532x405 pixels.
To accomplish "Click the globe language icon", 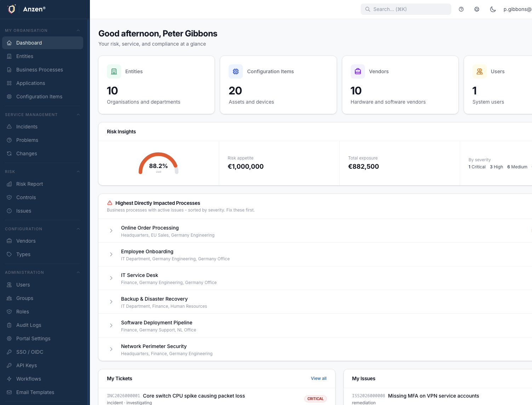I will click(x=477, y=9).
